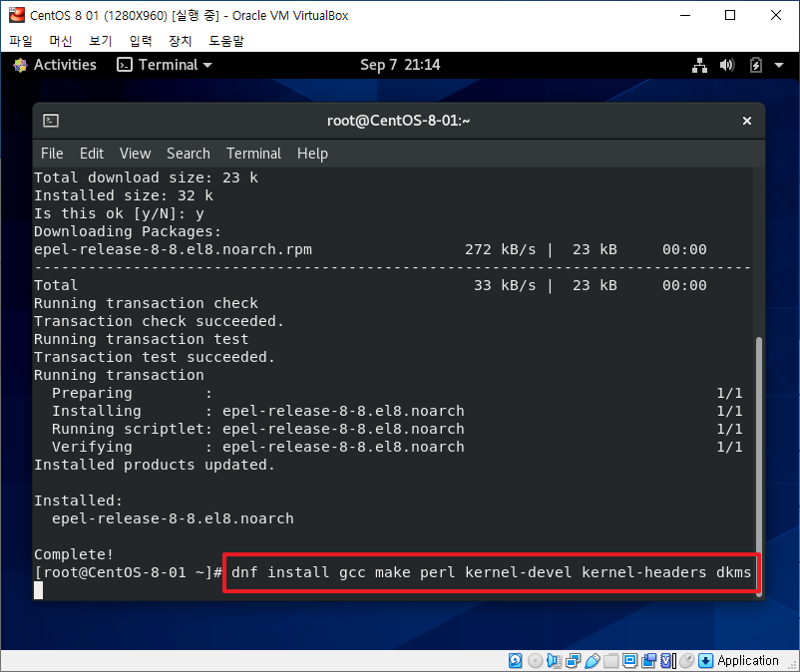Close the root@CentOS-8-01 terminal window
The image size is (800, 672).
747,121
